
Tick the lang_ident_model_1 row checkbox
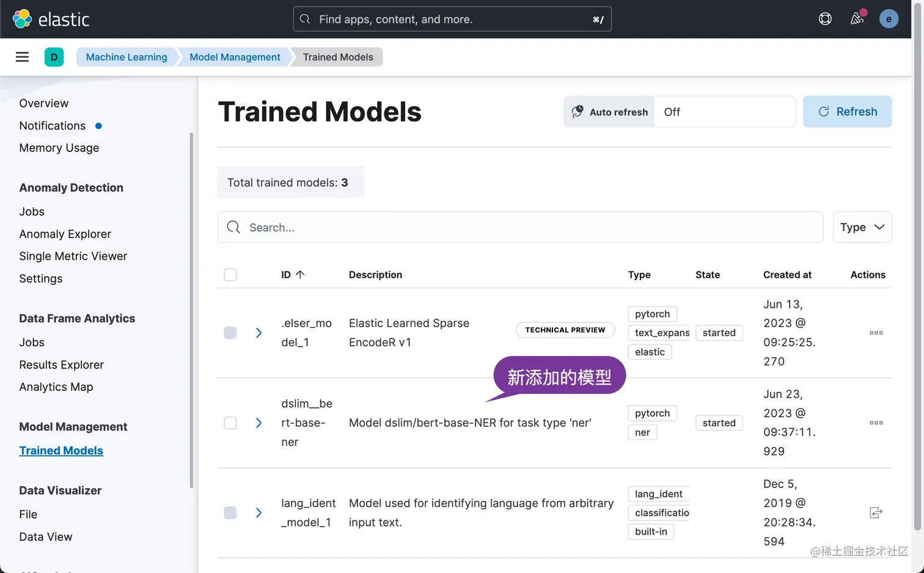click(230, 513)
